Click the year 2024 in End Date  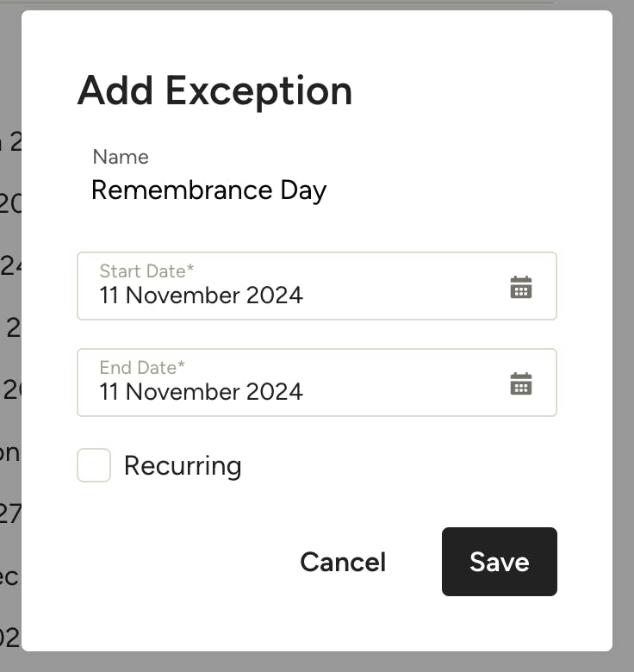pos(275,392)
